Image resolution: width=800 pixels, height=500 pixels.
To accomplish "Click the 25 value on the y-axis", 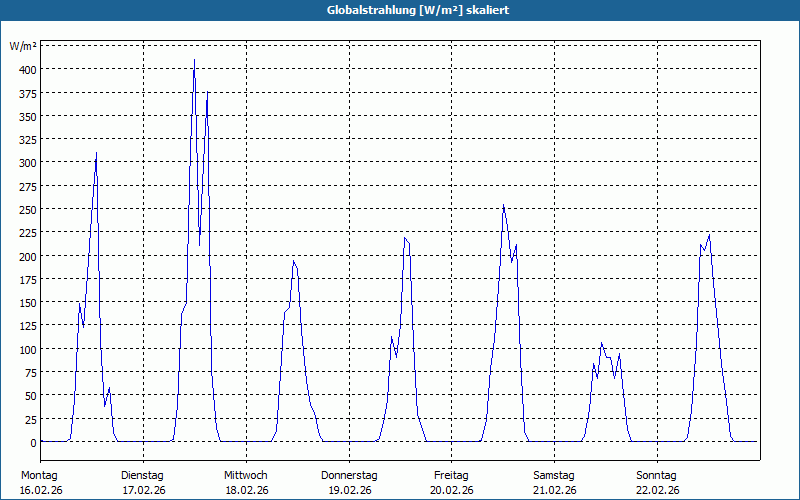I will pos(30,420).
